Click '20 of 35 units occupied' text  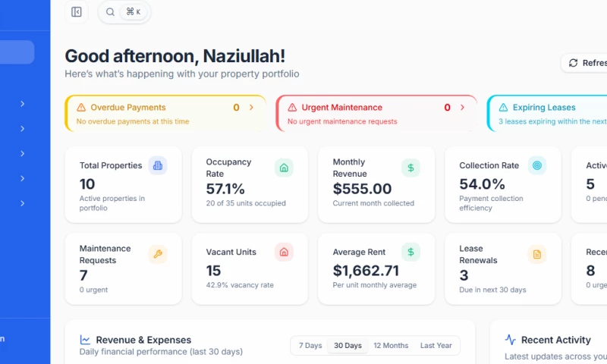tap(246, 203)
